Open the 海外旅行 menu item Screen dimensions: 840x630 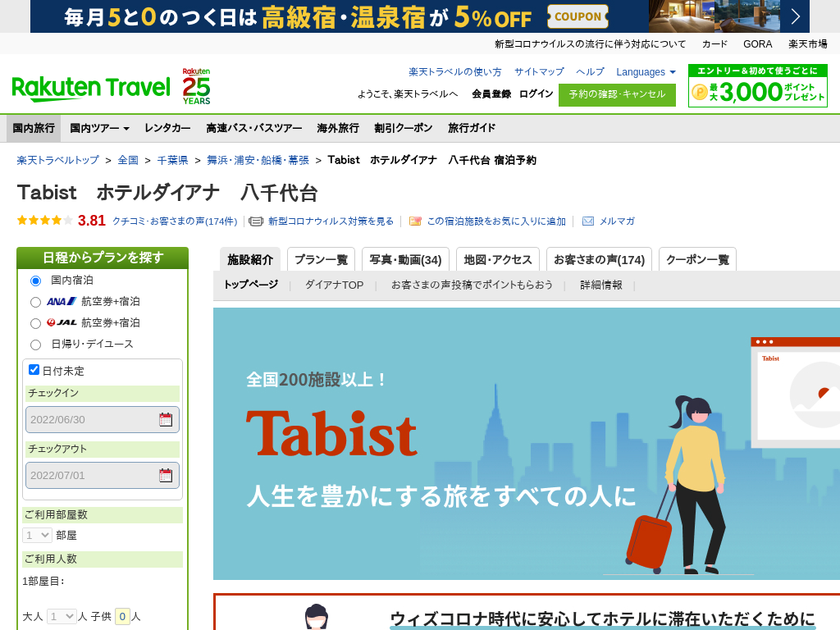click(338, 128)
